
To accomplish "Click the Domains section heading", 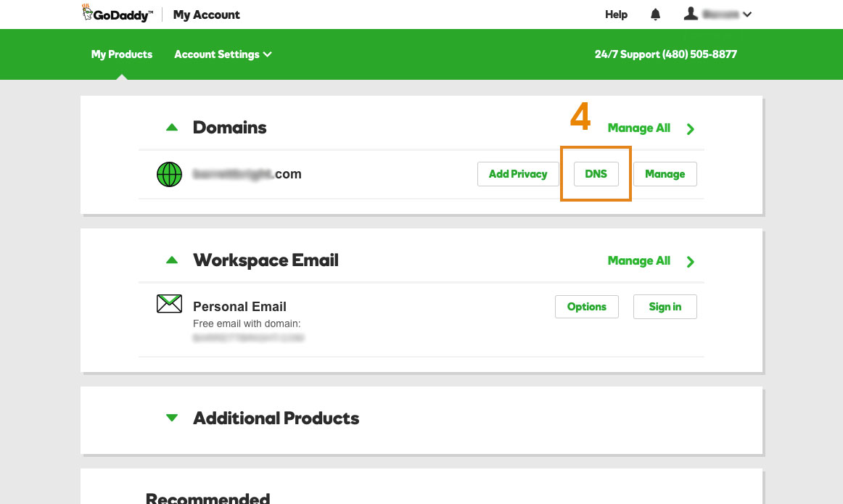I will (x=229, y=128).
